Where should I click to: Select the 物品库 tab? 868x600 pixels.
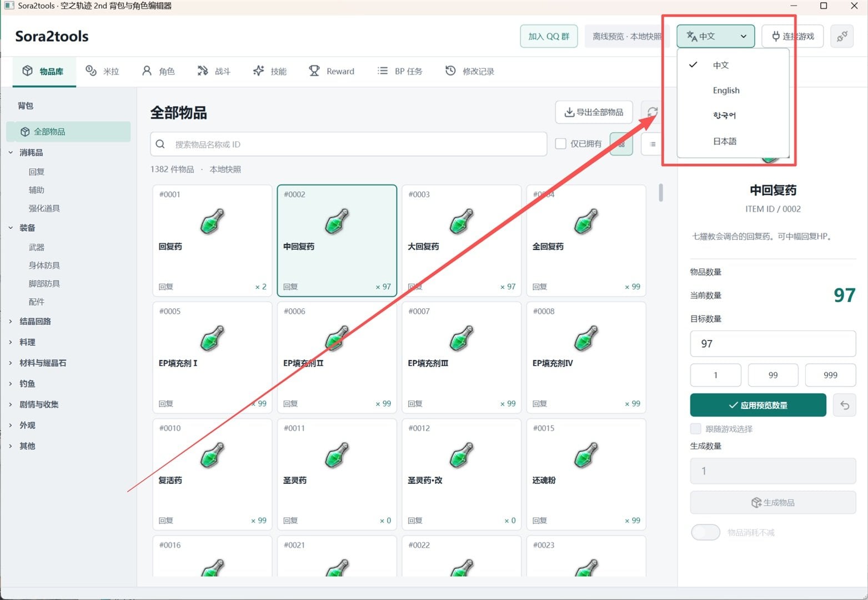(43, 71)
